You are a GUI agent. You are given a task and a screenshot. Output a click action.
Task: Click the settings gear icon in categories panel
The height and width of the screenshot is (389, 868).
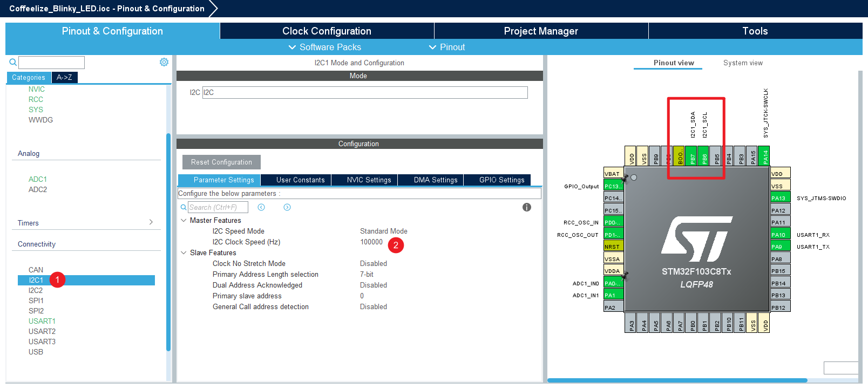click(164, 62)
